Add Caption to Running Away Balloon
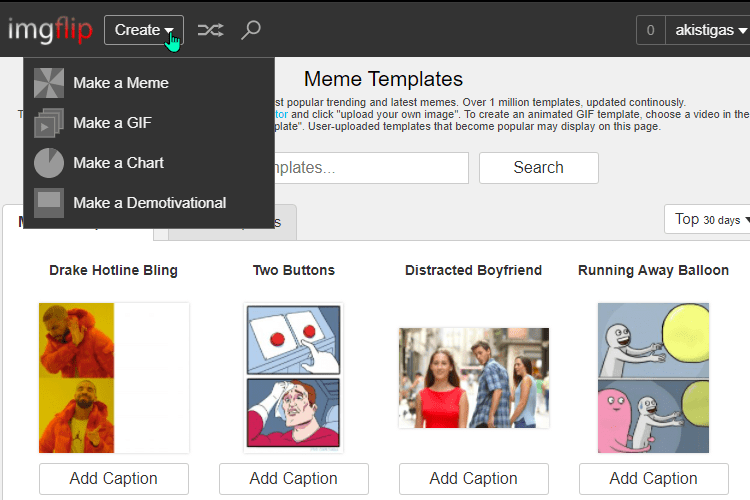 (x=653, y=478)
